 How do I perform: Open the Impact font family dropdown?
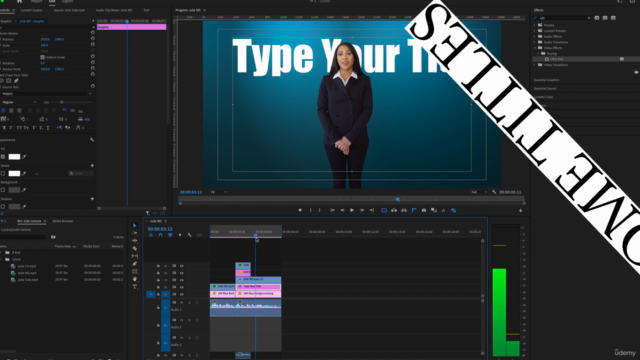click(46, 94)
